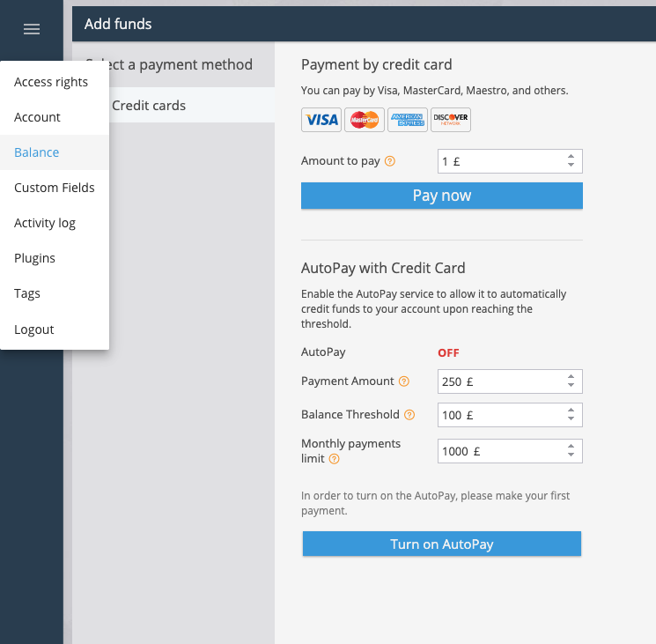Click help icon for Monthly payments limit
Screen dimensions: 656x644
point(335,459)
